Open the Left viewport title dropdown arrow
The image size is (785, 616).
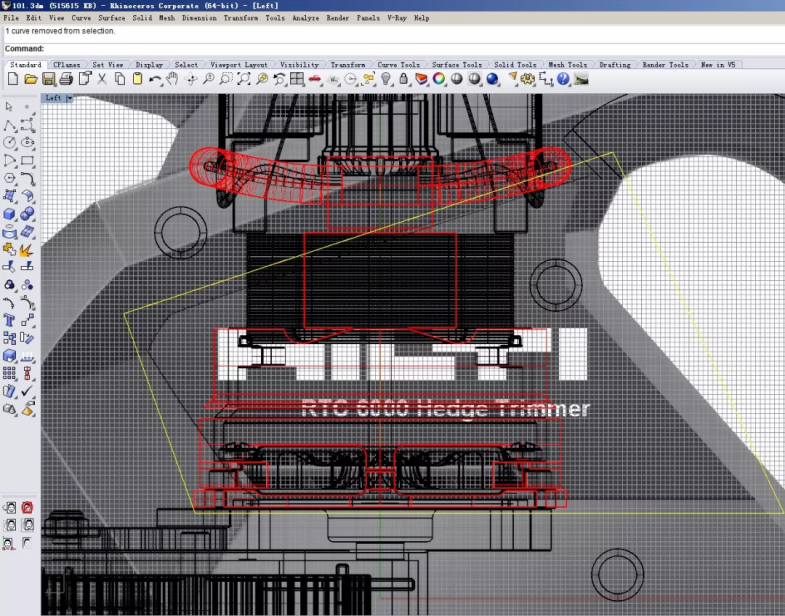70,98
